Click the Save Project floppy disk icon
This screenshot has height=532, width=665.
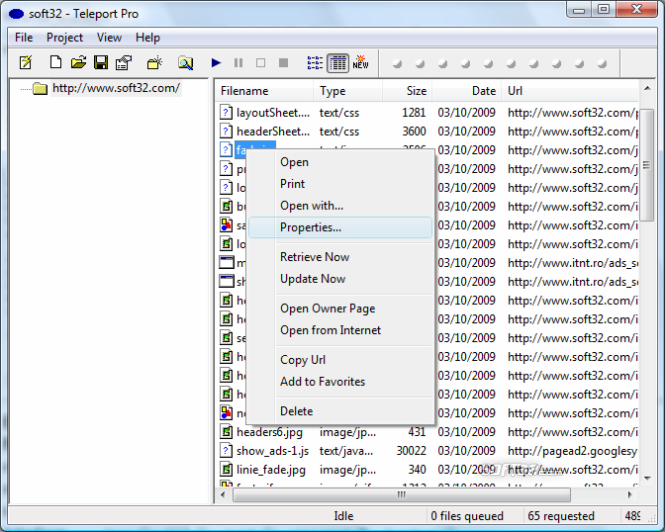click(101, 63)
